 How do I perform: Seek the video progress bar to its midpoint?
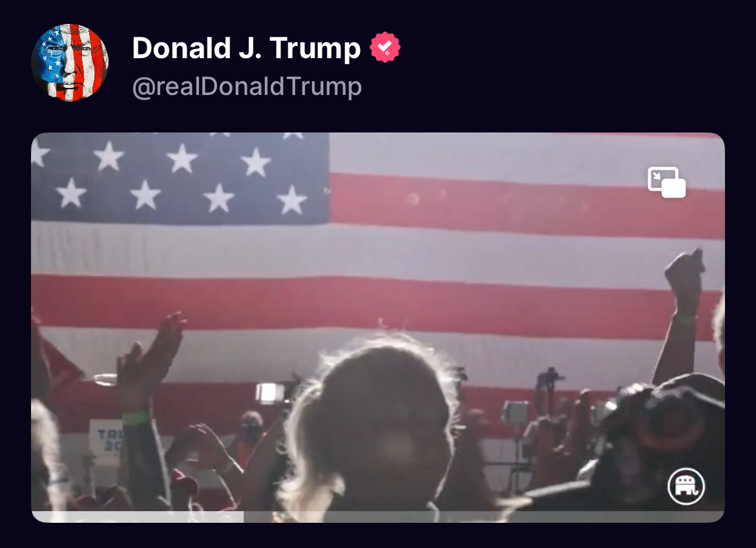(x=378, y=516)
